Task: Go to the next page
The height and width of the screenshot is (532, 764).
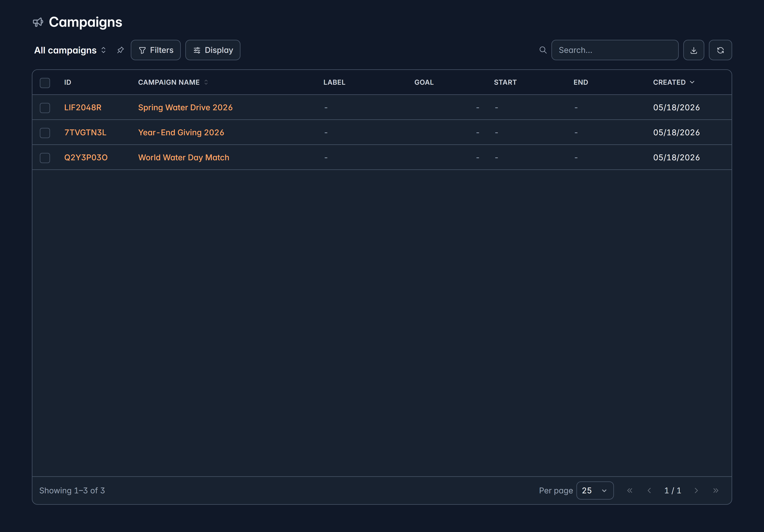Action: click(696, 490)
